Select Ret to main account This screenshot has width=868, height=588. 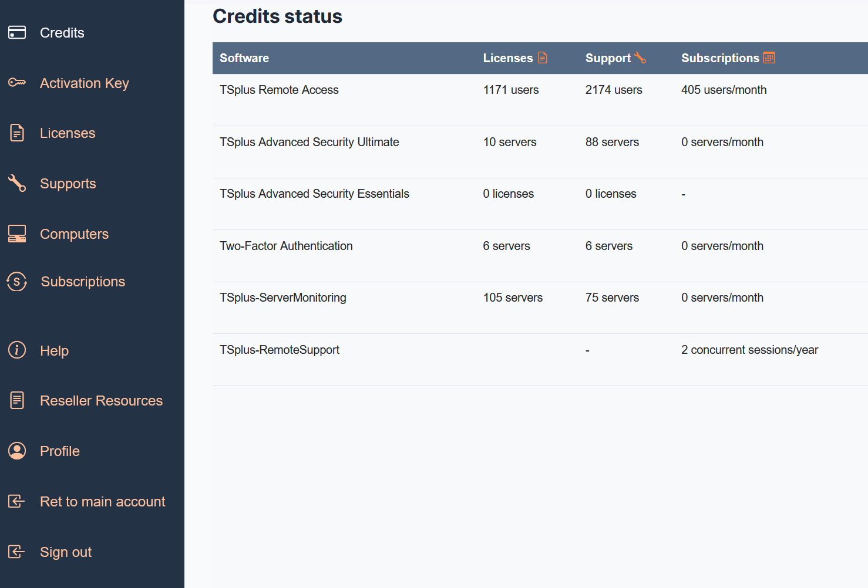pos(103,502)
